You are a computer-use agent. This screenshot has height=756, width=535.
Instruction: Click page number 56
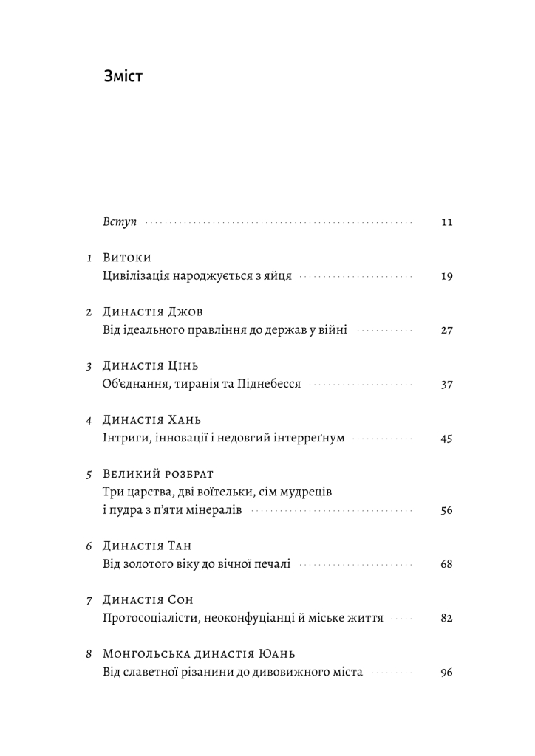[447, 511]
